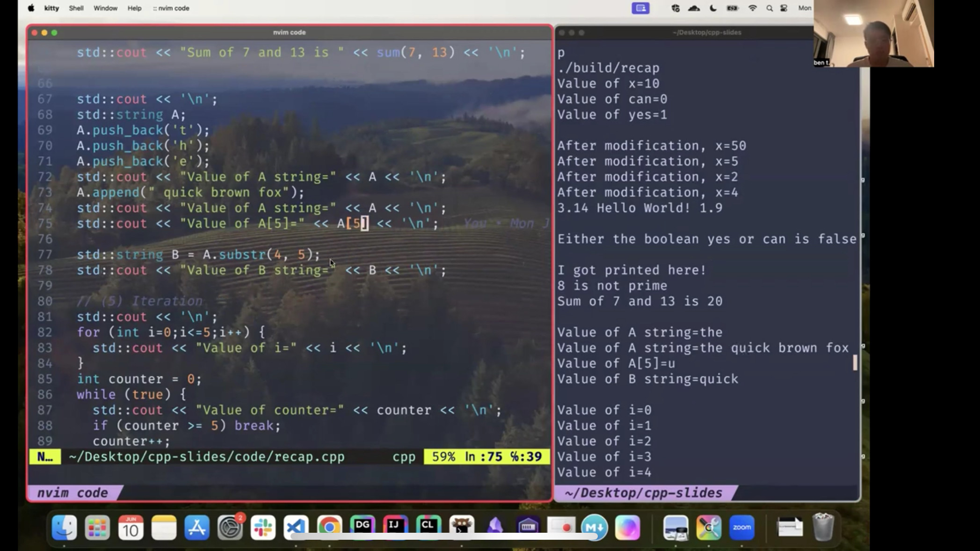Click the '// (5) Iteration' comment on line 80

click(139, 301)
